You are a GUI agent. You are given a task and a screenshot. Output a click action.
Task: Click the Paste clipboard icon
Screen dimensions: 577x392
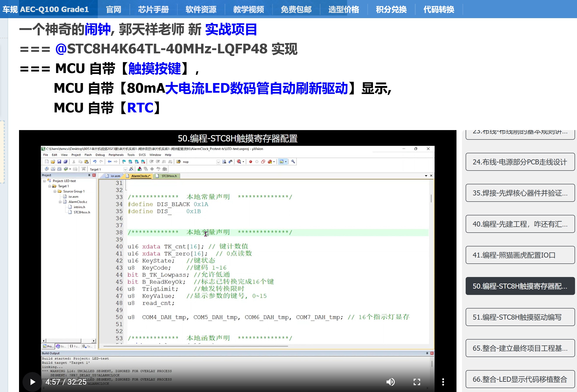[x=86, y=162]
